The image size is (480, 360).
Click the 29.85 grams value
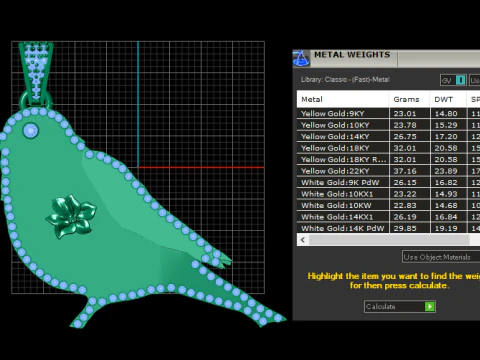click(405, 228)
